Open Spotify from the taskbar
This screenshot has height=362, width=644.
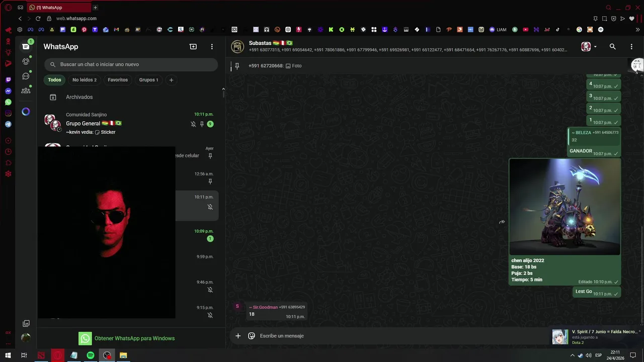tap(91, 355)
